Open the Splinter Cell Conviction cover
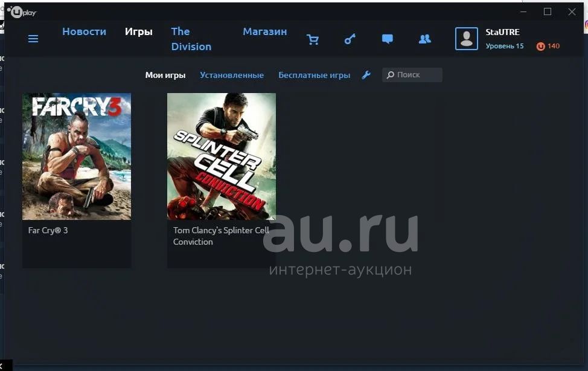Viewport: 588px width, 371px height. pos(222,156)
